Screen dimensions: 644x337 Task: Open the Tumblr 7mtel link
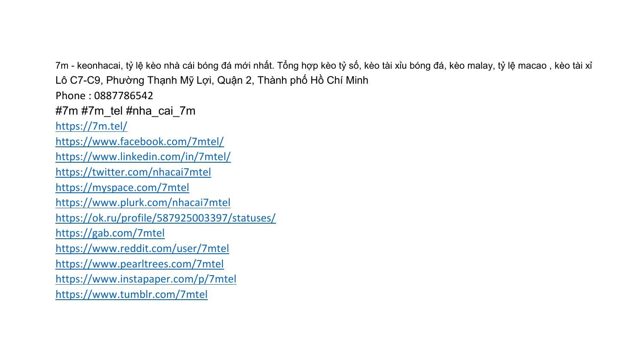[x=131, y=294]
